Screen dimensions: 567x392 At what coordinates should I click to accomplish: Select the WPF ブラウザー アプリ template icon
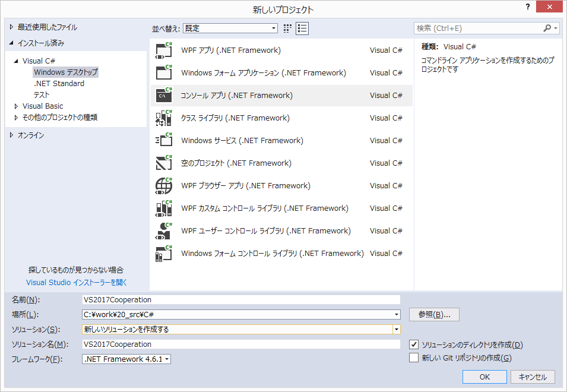coord(164,185)
